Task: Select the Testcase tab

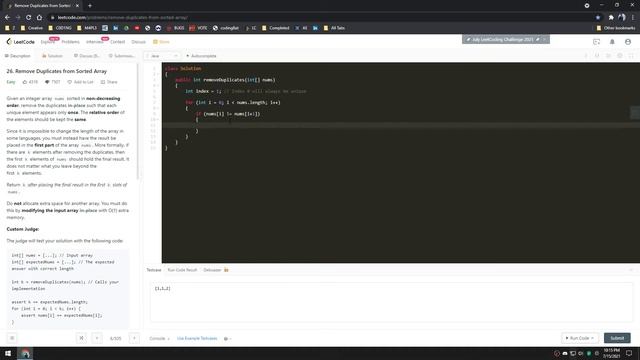Action: point(154,270)
